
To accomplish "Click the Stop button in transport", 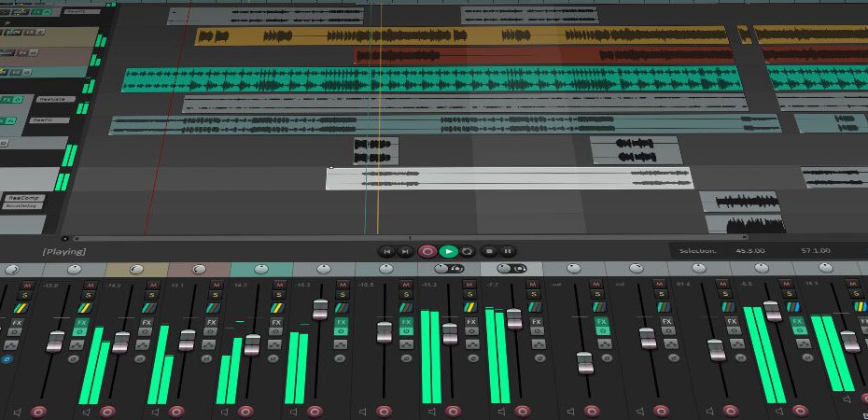I will 488,251.
